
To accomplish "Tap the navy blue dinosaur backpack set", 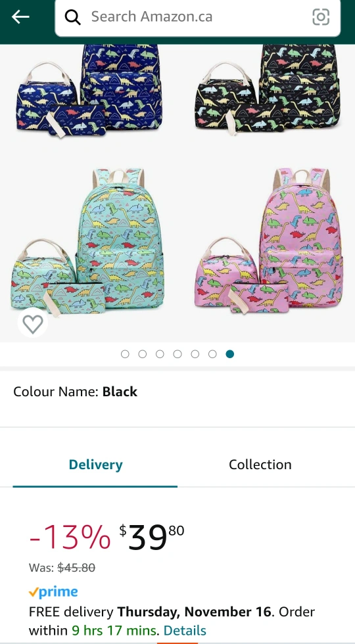I will pos(89,91).
